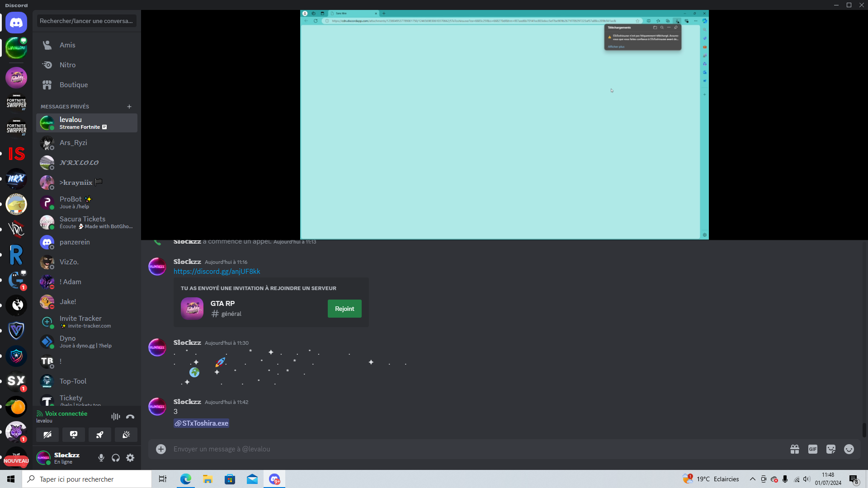Open the pink GTA RP server in sidebar

tap(16, 78)
